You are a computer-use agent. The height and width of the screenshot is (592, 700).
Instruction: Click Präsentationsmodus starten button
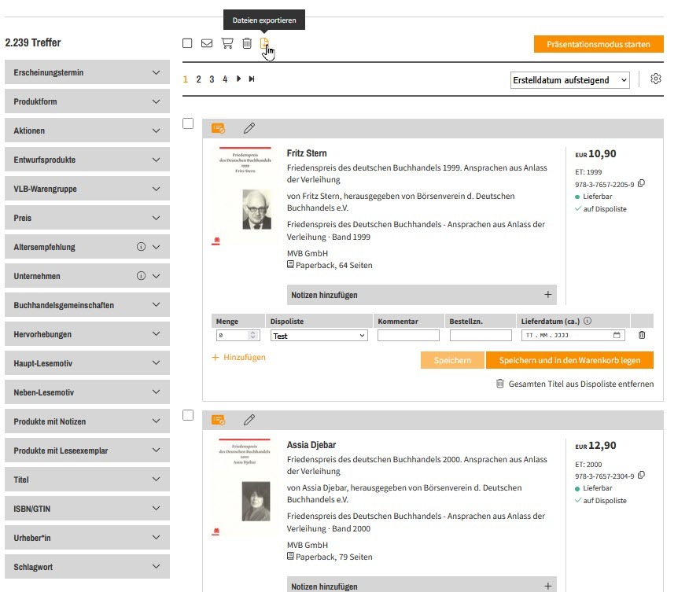[x=598, y=44]
